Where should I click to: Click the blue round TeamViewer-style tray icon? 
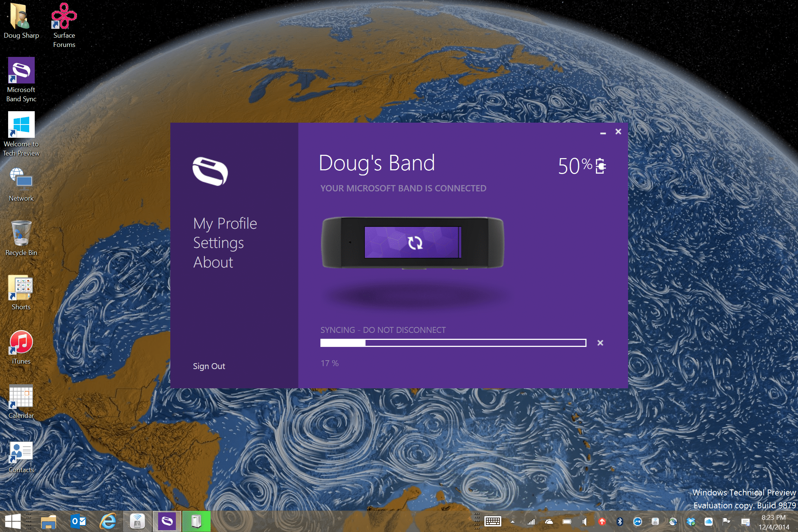pyautogui.click(x=638, y=522)
